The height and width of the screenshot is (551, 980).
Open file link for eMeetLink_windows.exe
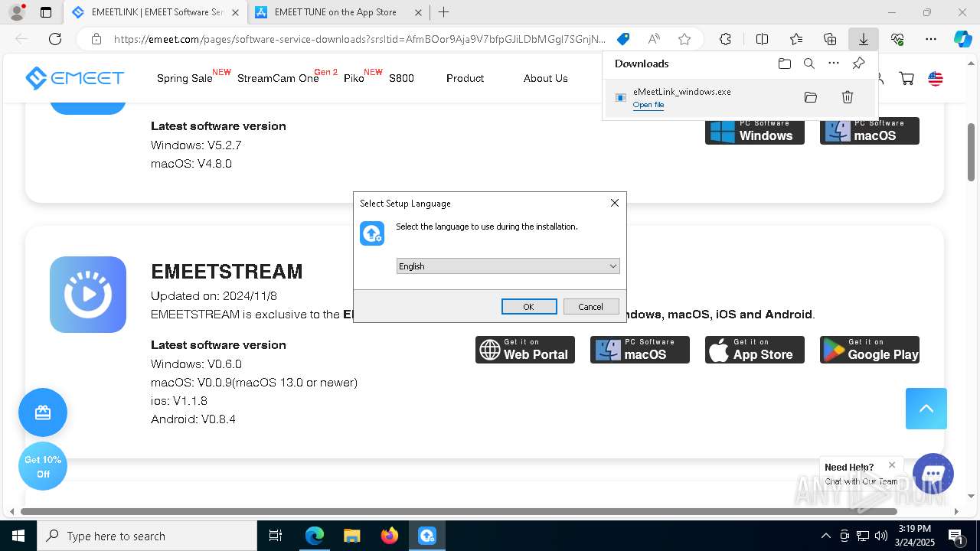[648, 105]
